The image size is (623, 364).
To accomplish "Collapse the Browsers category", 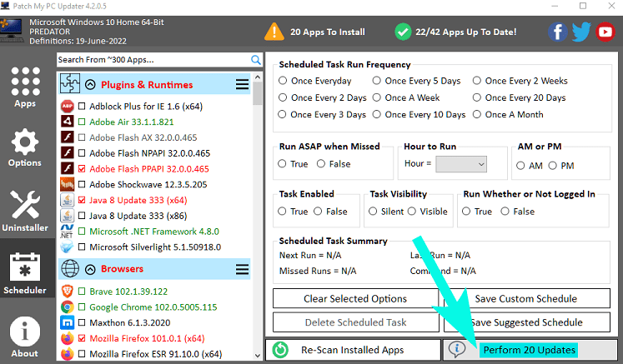I will pyautogui.click(x=90, y=270).
